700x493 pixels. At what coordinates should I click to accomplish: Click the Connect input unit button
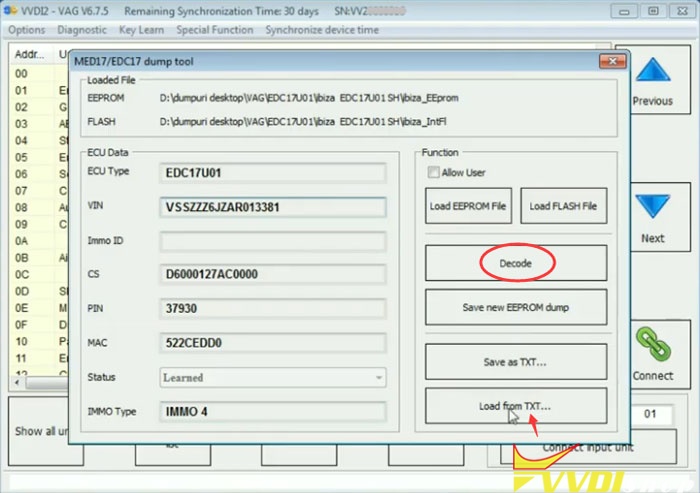point(588,447)
